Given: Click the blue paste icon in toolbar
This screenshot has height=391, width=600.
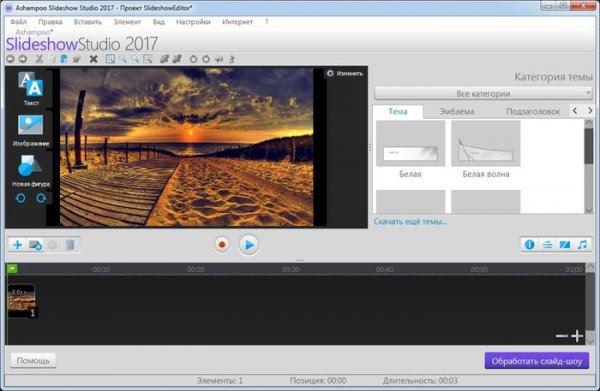Looking at the screenshot, I should click(x=64, y=59).
